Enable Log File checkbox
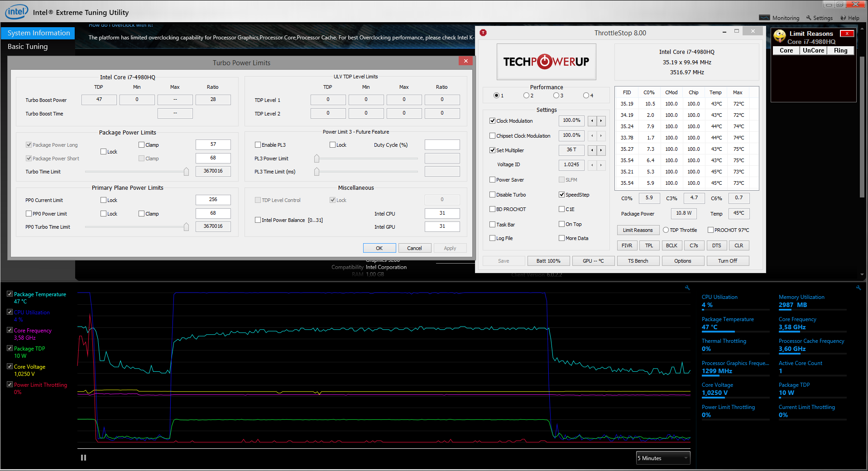Viewport: 868px width, 471px height. pyautogui.click(x=492, y=238)
